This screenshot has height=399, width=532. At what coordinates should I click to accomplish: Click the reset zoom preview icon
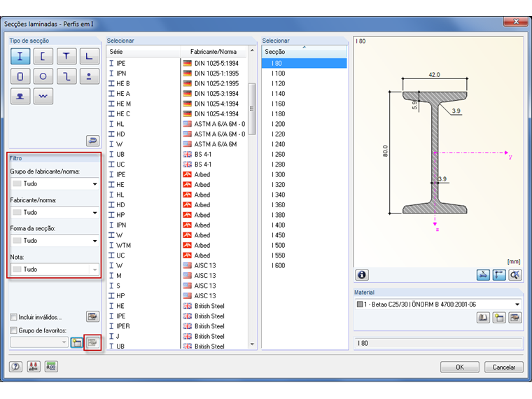coord(515,274)
